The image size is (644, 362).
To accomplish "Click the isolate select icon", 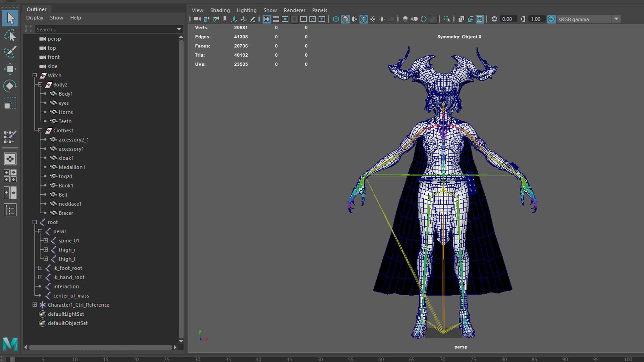I will pyautogui.click(x=447, y=19).
